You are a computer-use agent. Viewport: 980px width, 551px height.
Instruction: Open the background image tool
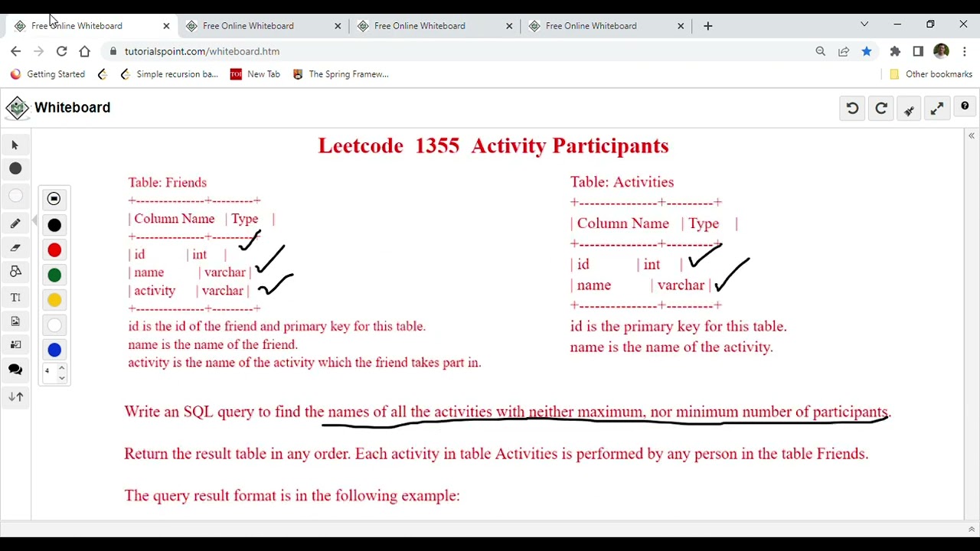pyautogui.click(x=15, y=344)
